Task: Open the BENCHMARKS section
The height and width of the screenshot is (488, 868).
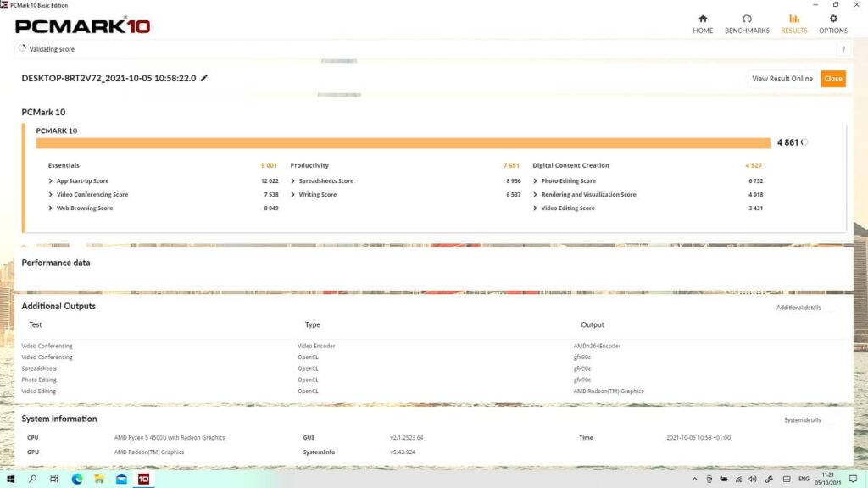Action: pos(747,25)
